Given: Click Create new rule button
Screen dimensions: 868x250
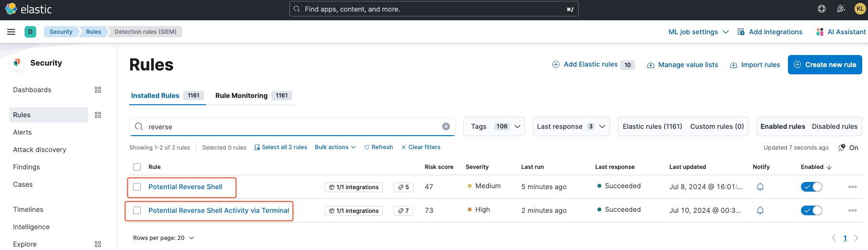Looking at the screenshot, I should [825, 65].
